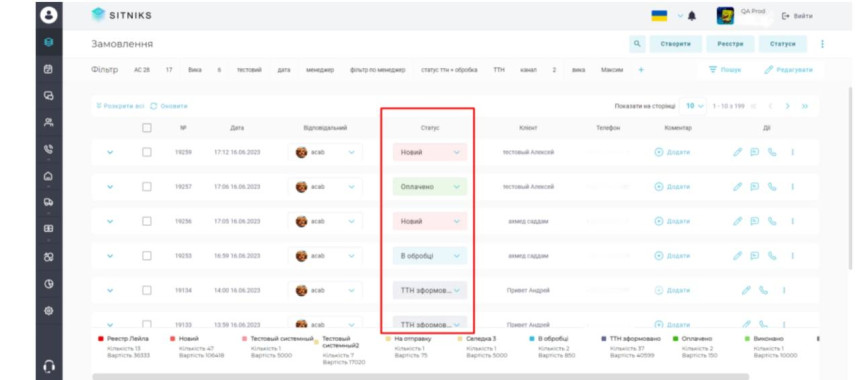Open the settings gear in sidebar

49,310
